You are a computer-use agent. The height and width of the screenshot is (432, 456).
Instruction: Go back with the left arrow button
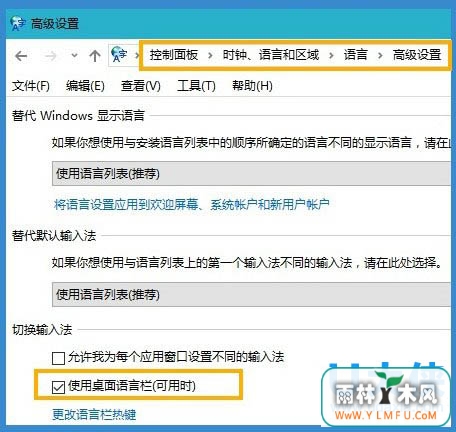point(21,56)
